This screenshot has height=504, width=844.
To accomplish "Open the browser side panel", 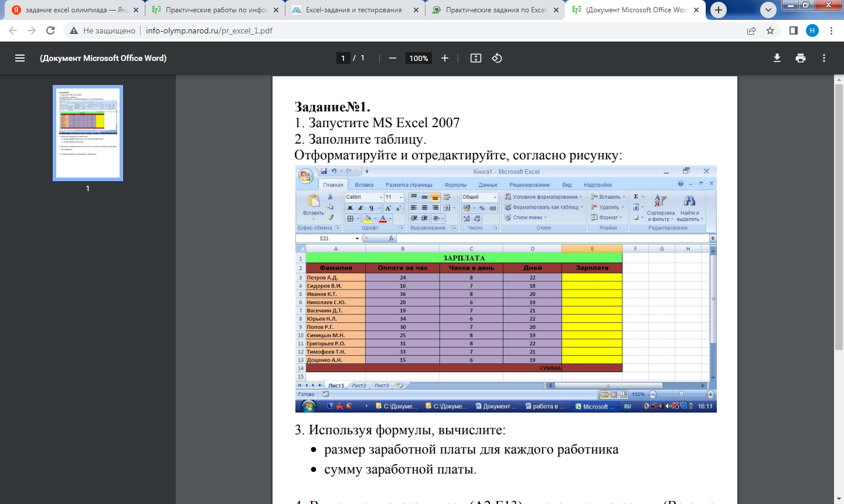I will (x=794, y=30).
